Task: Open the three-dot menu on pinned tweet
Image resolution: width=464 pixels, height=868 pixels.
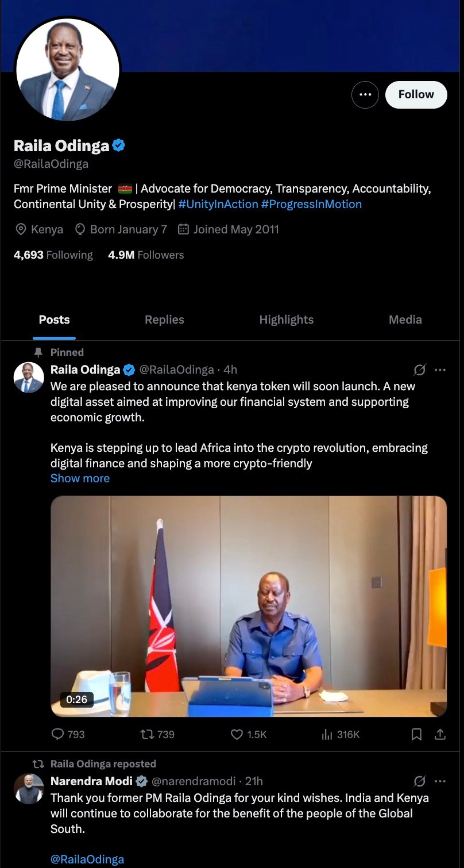Action: pos(441,370)
